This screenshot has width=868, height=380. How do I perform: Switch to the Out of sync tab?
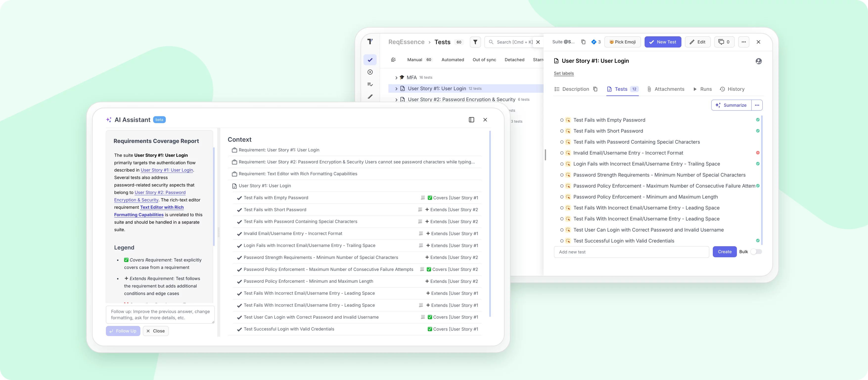484,60
